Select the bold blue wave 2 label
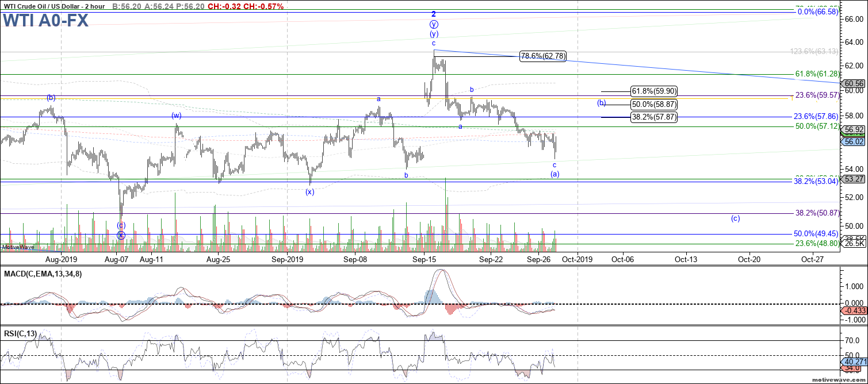The image size is (868, 384). [x=434, y=14]
